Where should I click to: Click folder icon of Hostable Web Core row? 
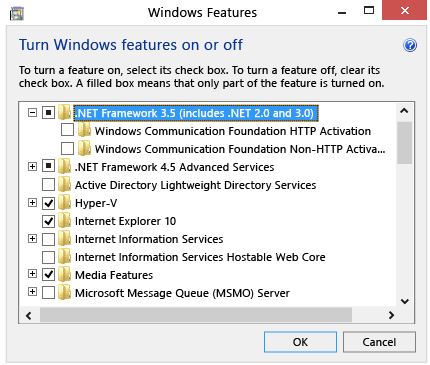[x=64, y=257]
